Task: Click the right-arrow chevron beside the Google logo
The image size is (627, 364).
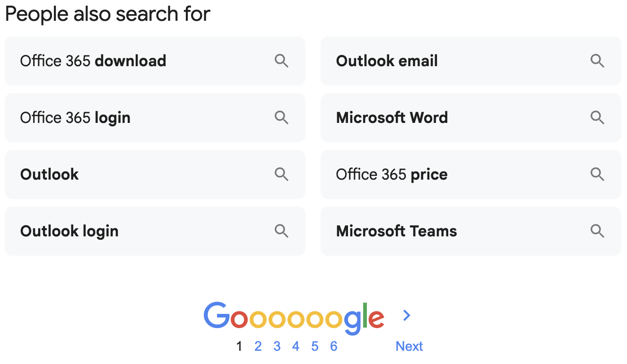Action: [406, 315]
